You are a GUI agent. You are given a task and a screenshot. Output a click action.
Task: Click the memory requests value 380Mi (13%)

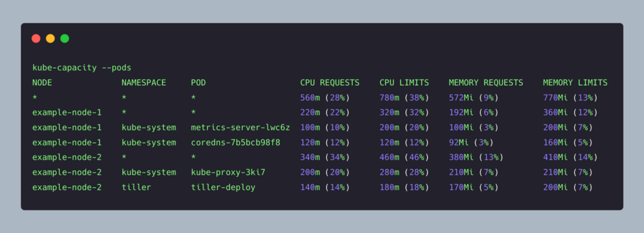tap(476, 158)
